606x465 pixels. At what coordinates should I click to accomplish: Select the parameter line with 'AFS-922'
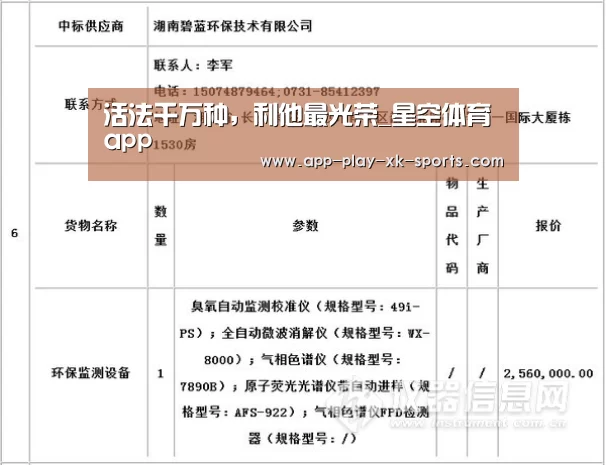(x=305, y=412)
